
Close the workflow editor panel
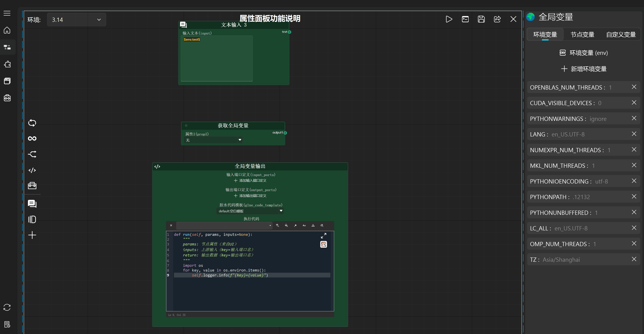513,19
